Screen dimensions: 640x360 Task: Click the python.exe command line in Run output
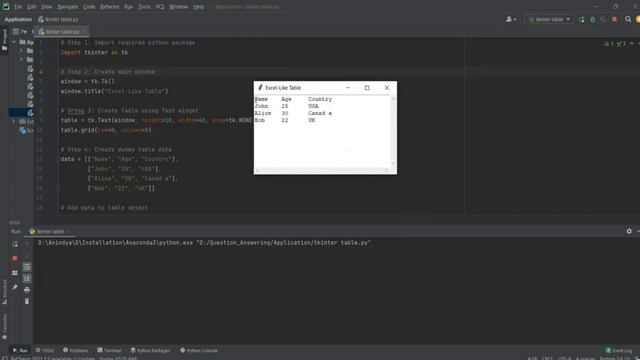204,243
